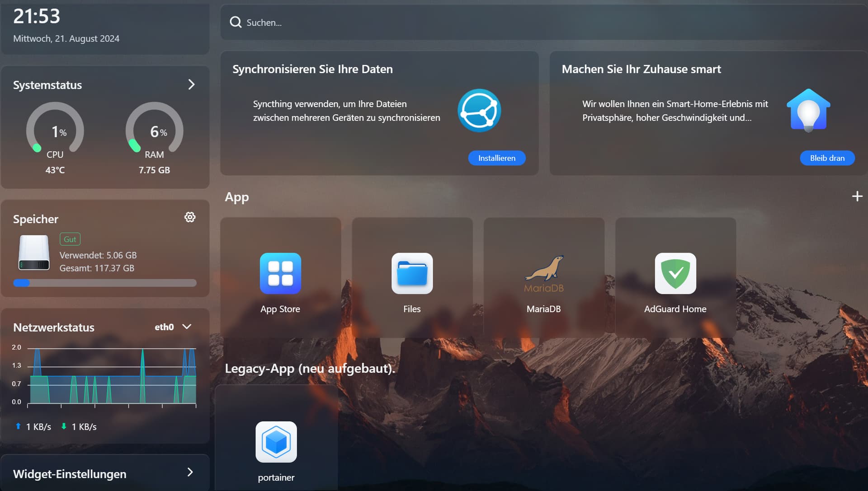Click the 'portainer' label

276,477
